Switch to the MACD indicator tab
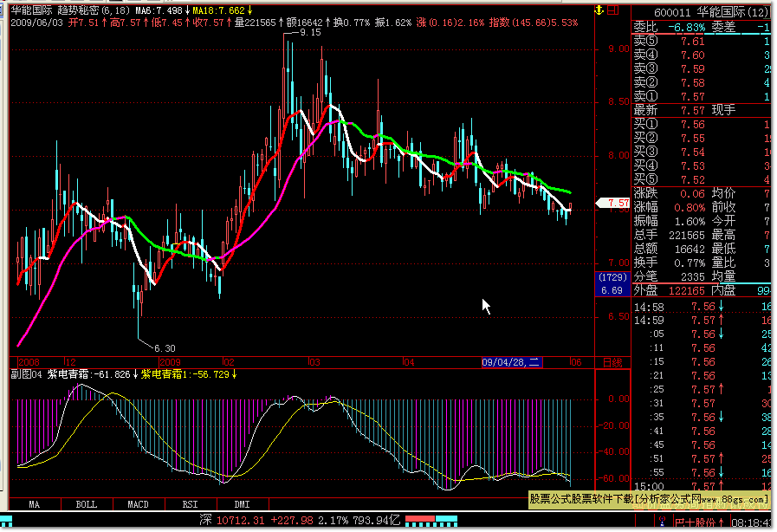 (139, 505)
